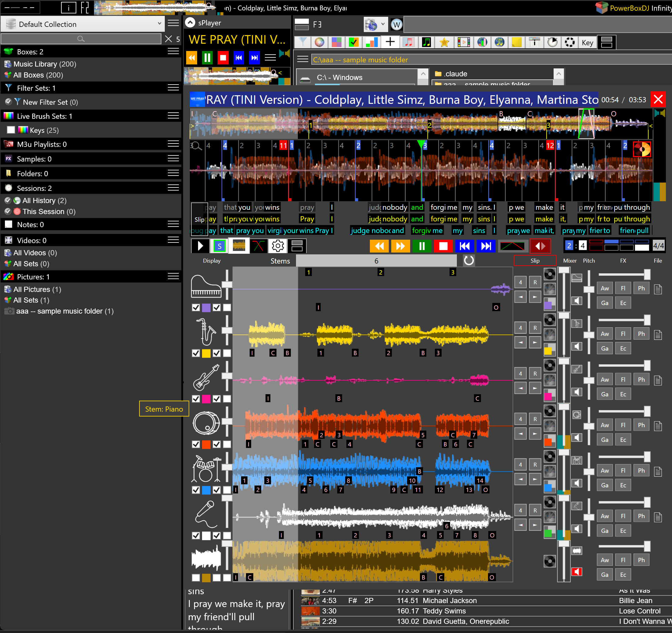Toggle the first checkbox on guitar stem

(196, 399)
